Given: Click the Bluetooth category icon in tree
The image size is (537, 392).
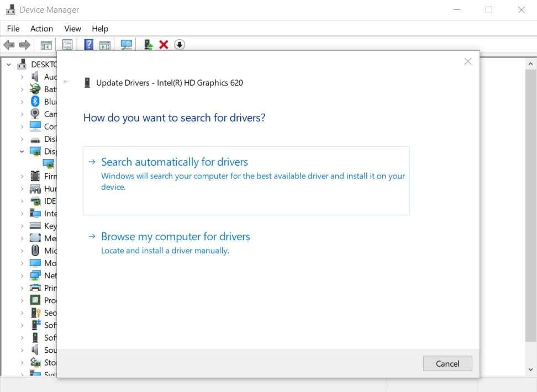Looking at the screenshot, I should (35, 102).
